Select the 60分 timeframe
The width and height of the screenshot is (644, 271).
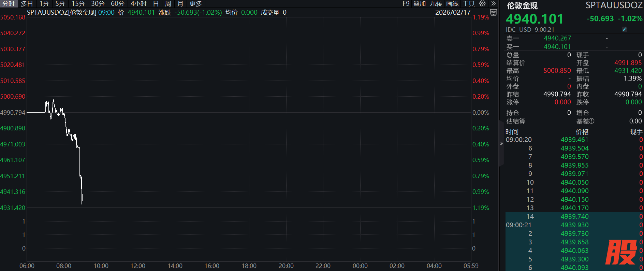click(x=118, y=4)
